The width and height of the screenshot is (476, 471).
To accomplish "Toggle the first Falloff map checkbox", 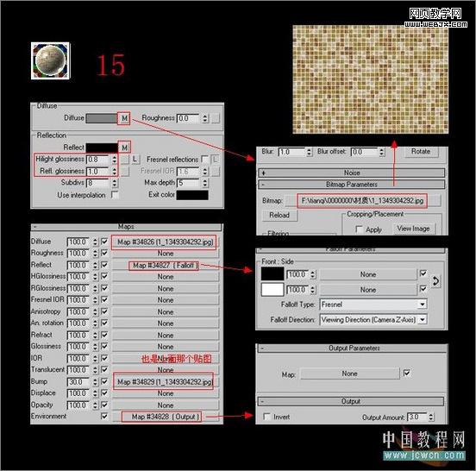I will click(x=423, y=273).
